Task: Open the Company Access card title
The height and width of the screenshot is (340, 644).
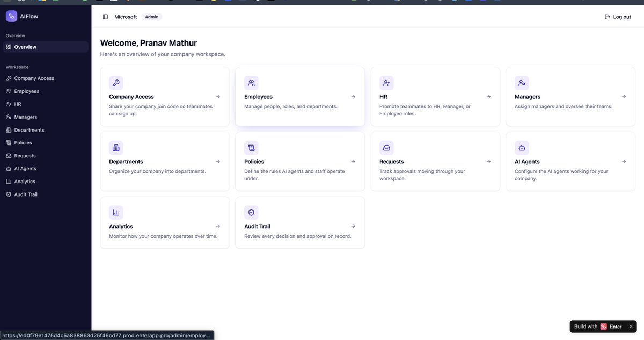Action: [x=131, y=97]
